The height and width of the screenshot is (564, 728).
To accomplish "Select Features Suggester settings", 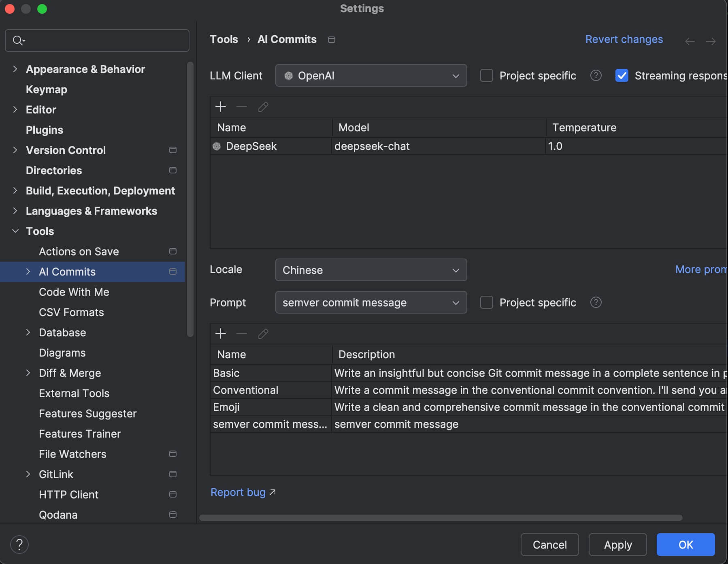I will pos(88,414).
